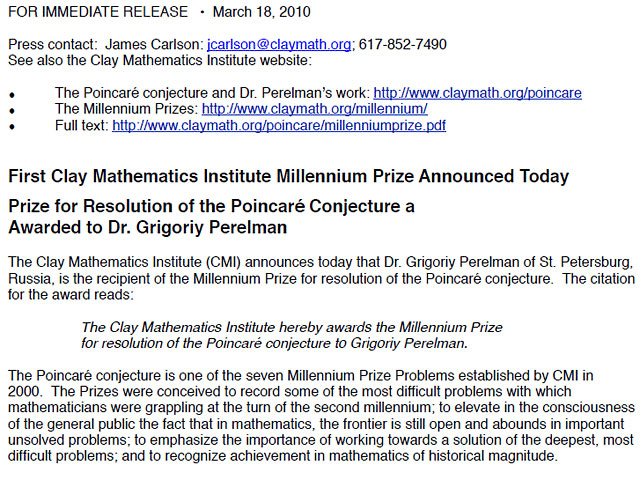Click the "Awarded to Dr. Grigoriy Perelman" subheading
This screenshot has width=640, height=480.
pos(147,227)
